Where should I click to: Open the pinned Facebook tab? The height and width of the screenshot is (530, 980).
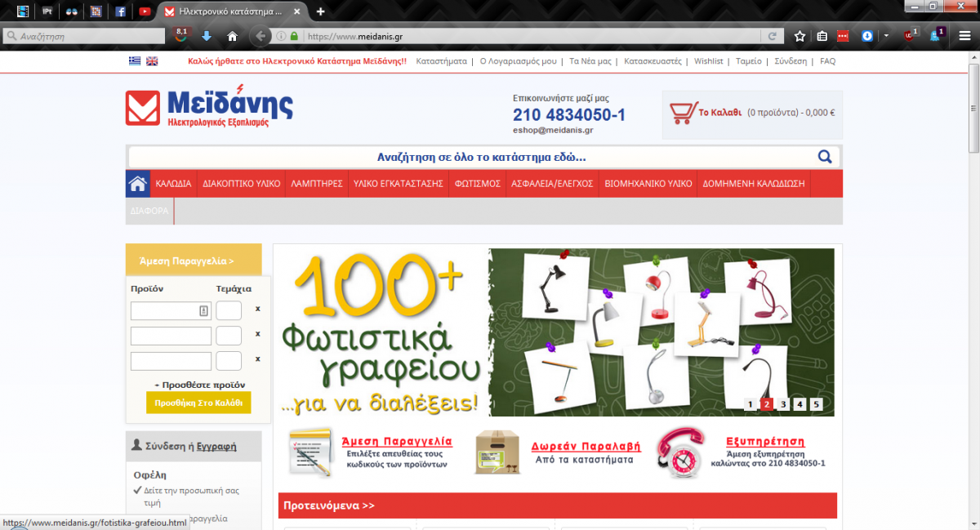tap(120, 11)
